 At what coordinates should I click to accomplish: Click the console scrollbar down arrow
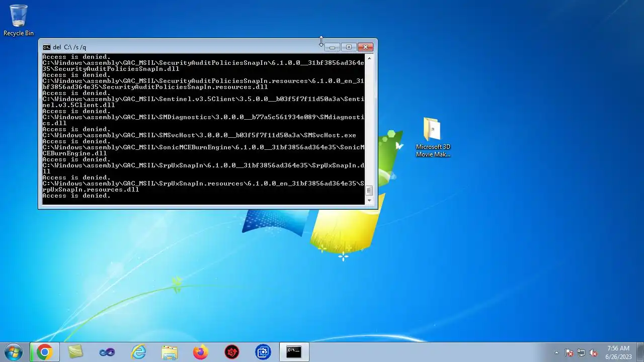(369, 201)
